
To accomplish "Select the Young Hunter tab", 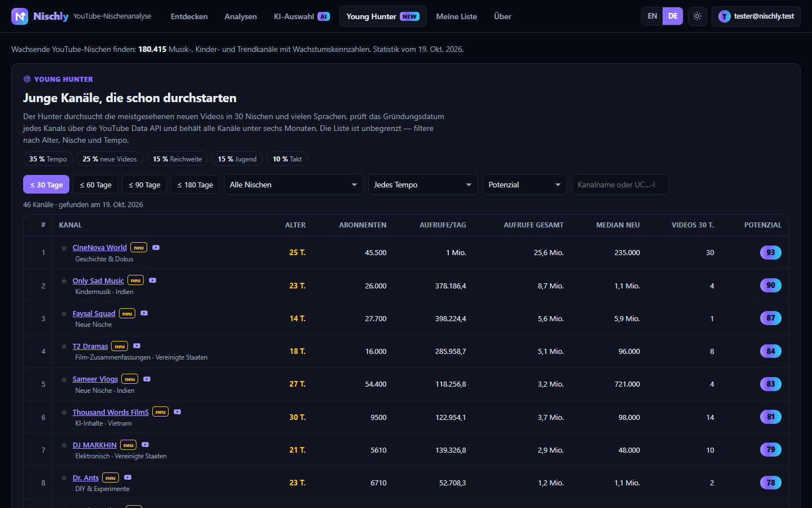I will [383, 16].
